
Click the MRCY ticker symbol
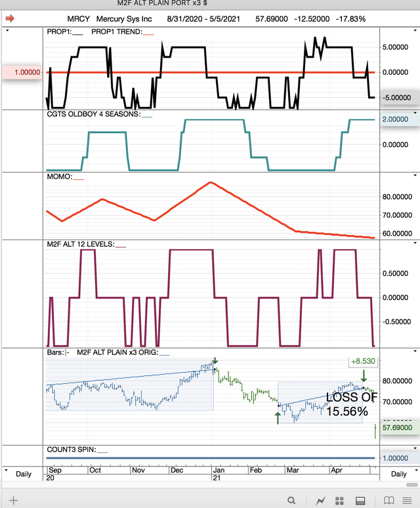[79, 19]
